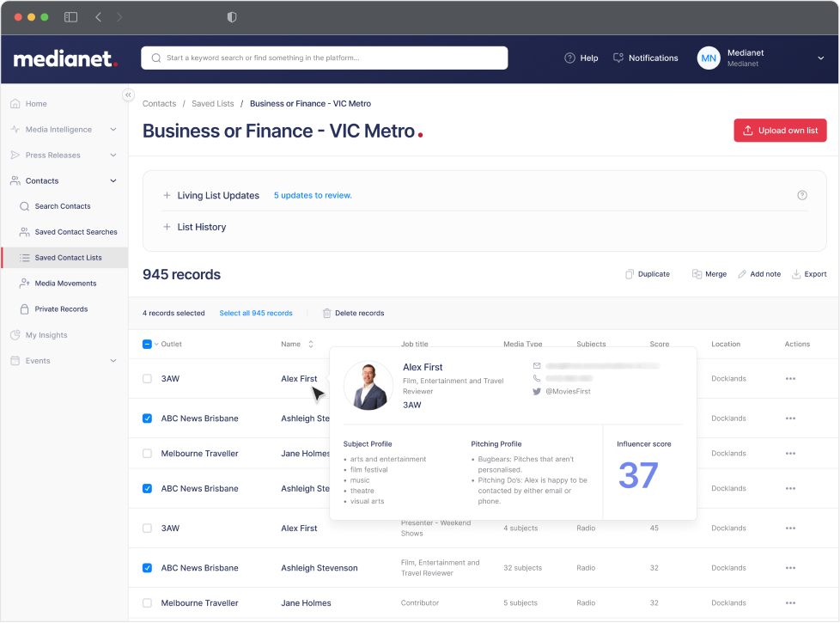Uncheck the first ABC News Brisbane row
The width and height of the screenshot is (840, 623).
pyautogui.click(x=145, y=418)
